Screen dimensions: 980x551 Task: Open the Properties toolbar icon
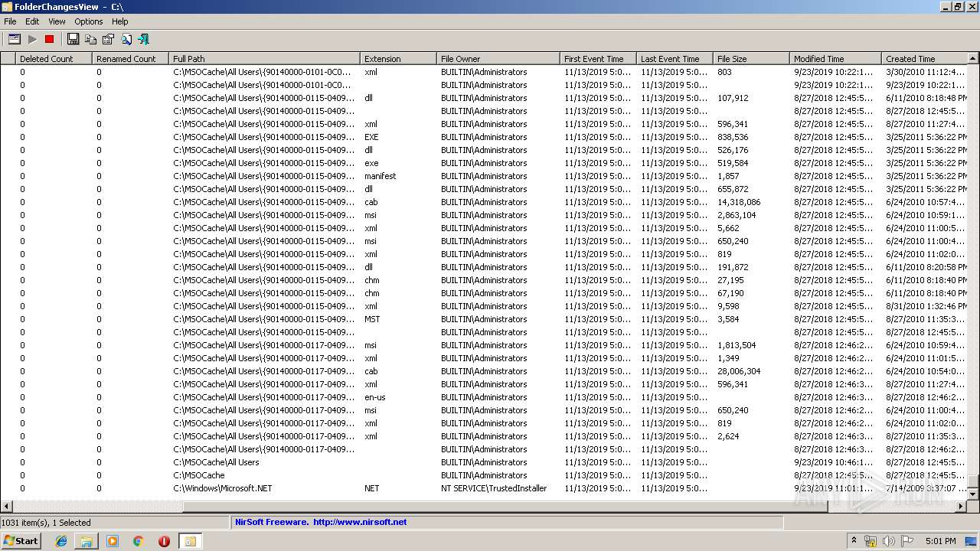(108, 39)
